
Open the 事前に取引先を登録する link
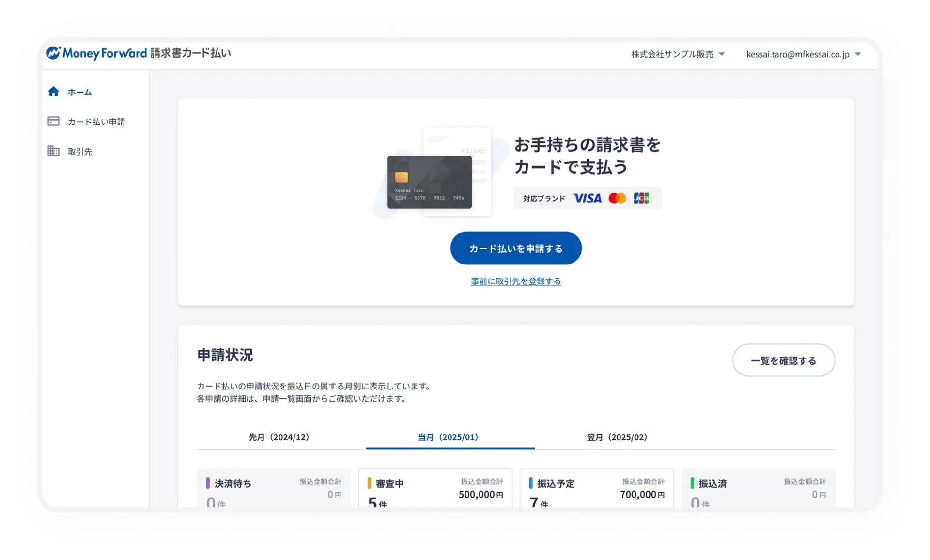(515, 281)
